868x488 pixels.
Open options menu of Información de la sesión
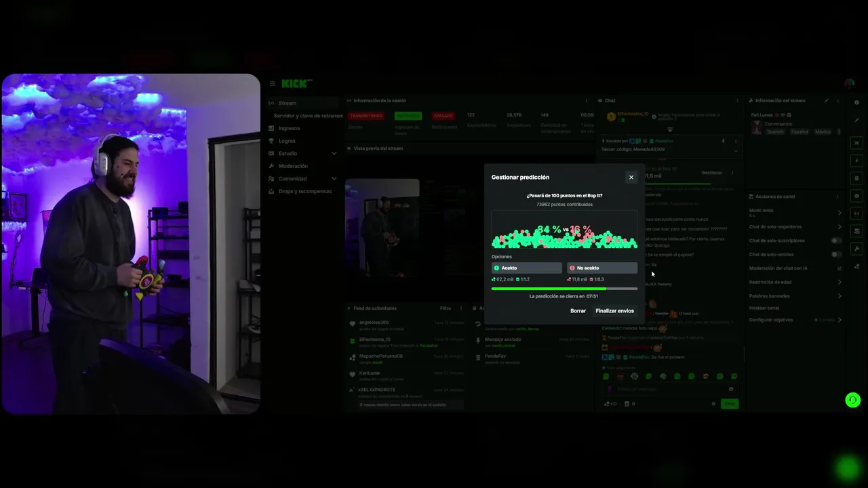tap(587, 100)
